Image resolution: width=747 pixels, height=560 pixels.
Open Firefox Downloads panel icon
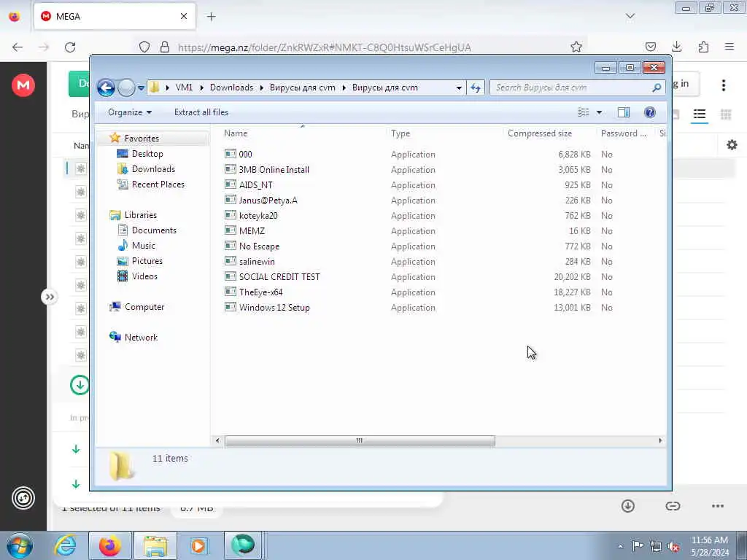[676, 47]
